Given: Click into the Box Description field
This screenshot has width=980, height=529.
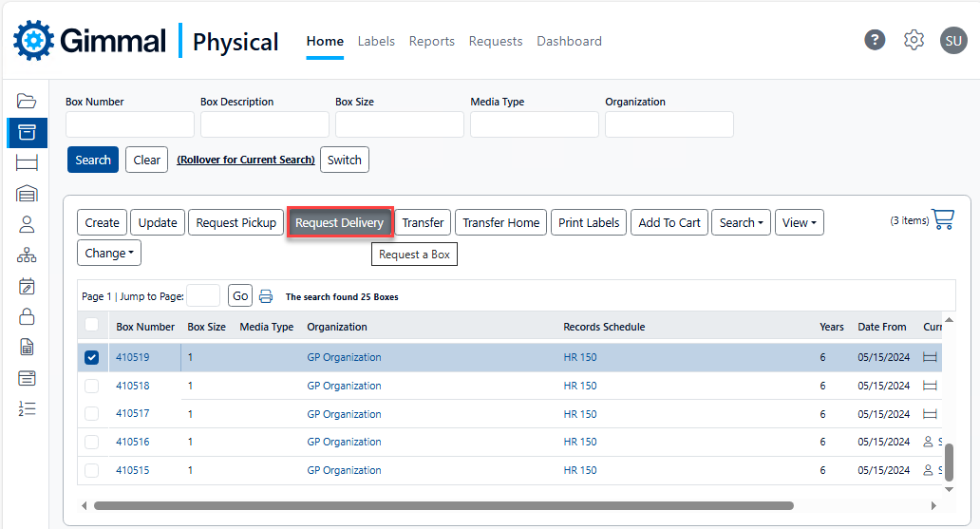Looking at the screenshot, I should pyautogui.click(x=264, y=124).
